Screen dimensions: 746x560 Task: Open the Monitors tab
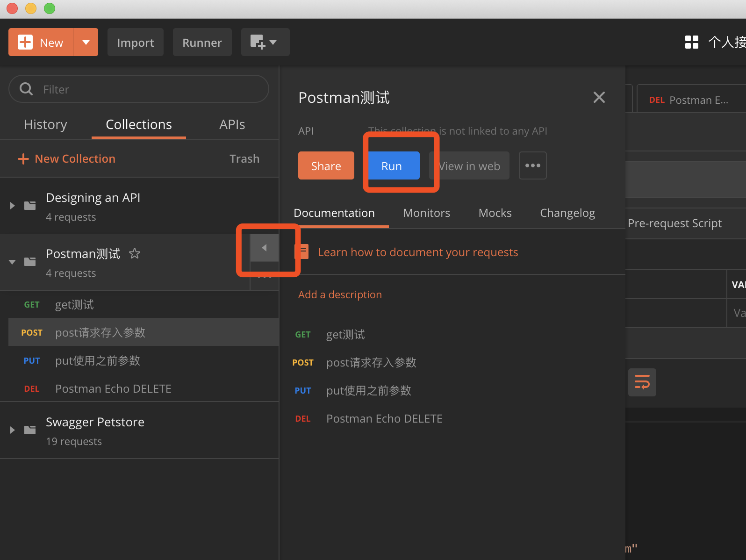coord(426,213)
